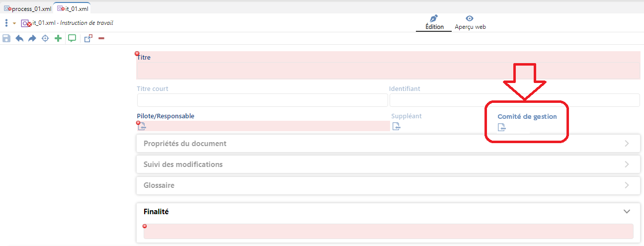
Task: Switch to Aperçu web view
Action: (470, 22)
